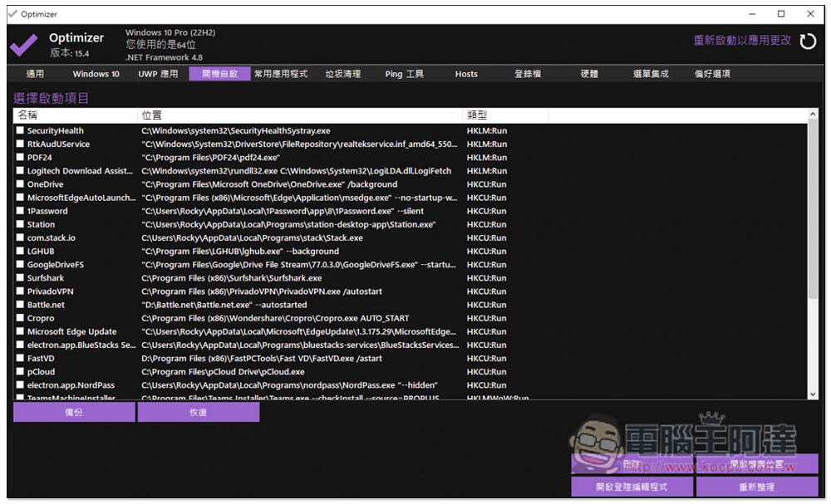The image size is (831, 504).
Task: Toggle the pCloud checkbox
Action: (x=20, y=372)
